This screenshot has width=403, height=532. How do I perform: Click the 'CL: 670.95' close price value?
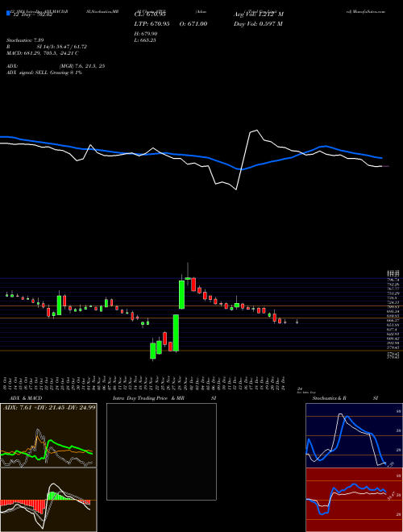[149, 15]
